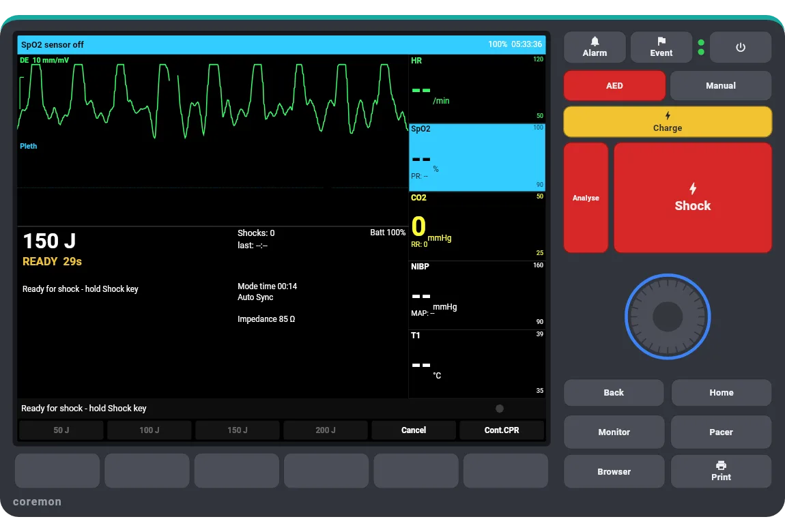Viewport: 785px width, 532px height.
Task: Click the hardware key under Cancel
Action: (x=416, y=471)
